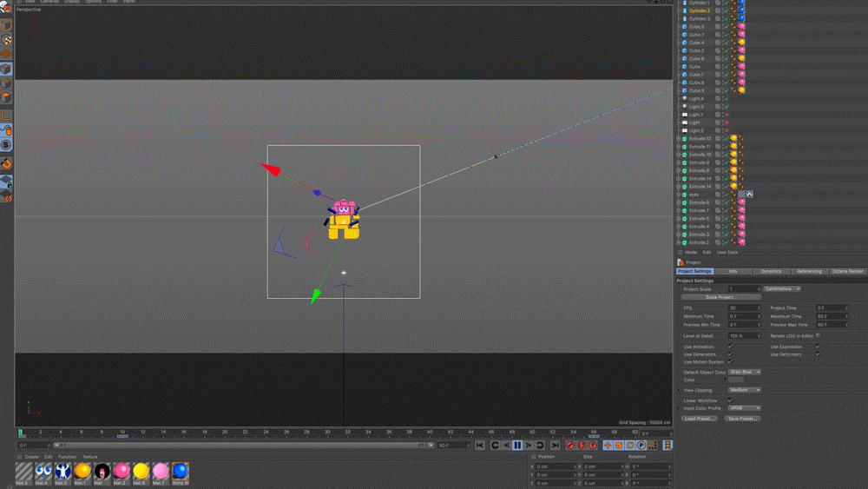Toggle Render LOD in Editor checkbox

pyautogui.click(x=818, y=335)
